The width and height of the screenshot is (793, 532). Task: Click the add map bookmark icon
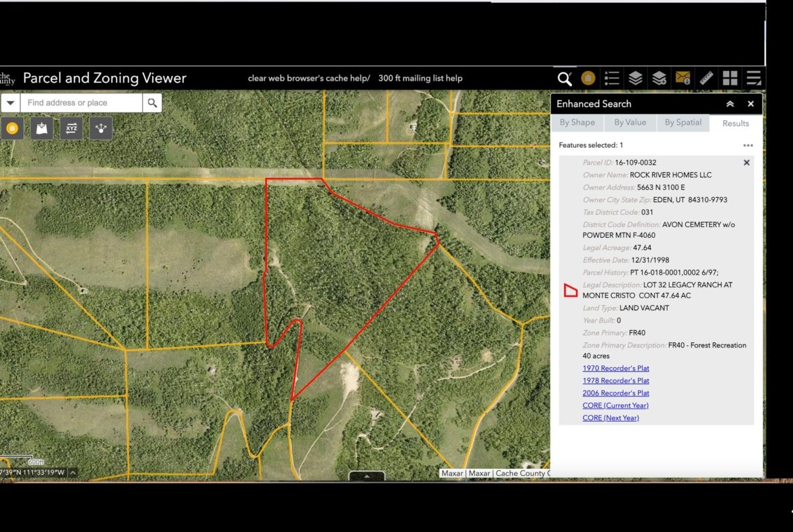(42, 128)
